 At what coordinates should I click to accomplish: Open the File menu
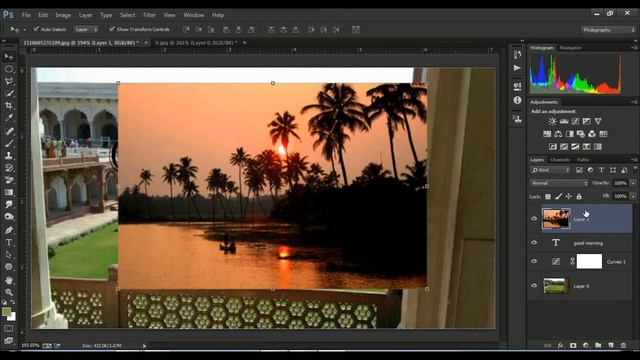26,15
